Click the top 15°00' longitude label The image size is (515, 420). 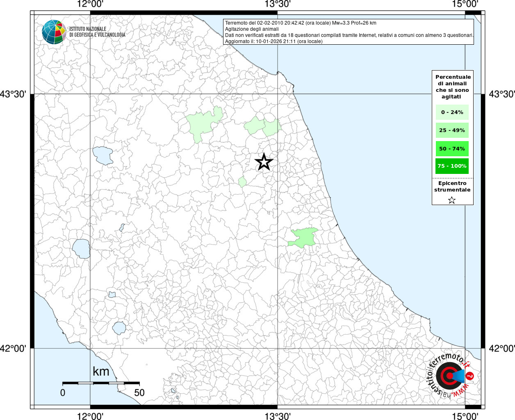[x=465, y=4]
